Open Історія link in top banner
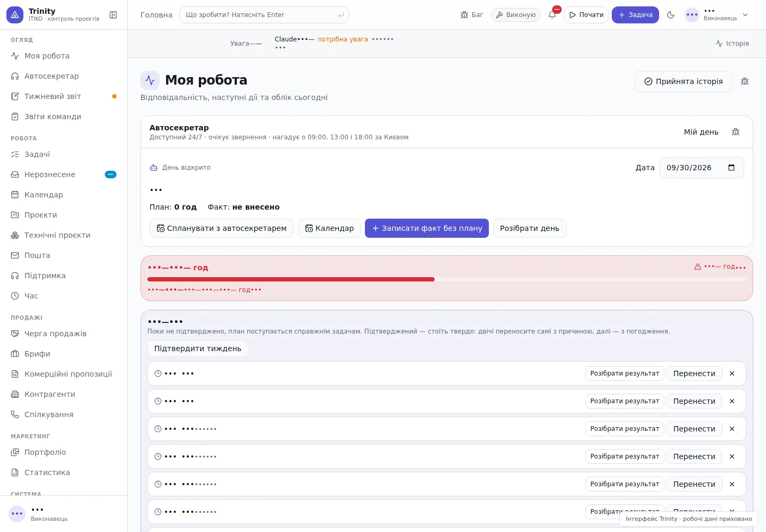Image resolution: width=766 pixels, height=532 pixels. click(x=732, y=44)
